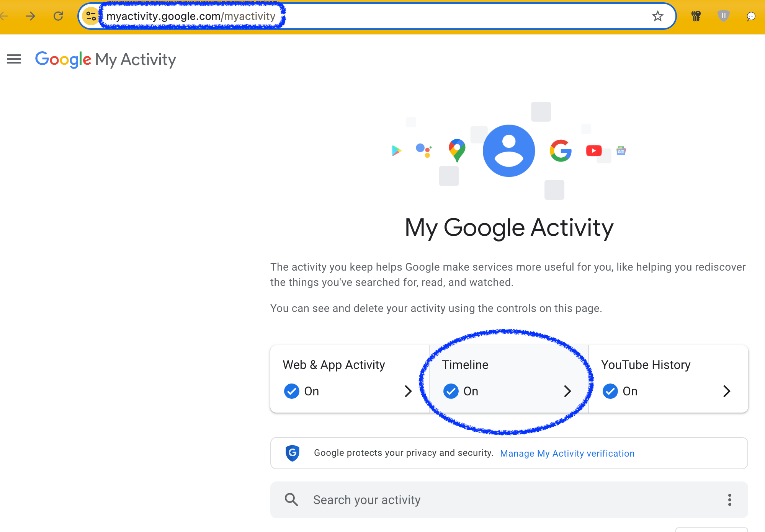Reload the page with refresh icon
This screenshot has width=765, height=532.
(58, 16)
